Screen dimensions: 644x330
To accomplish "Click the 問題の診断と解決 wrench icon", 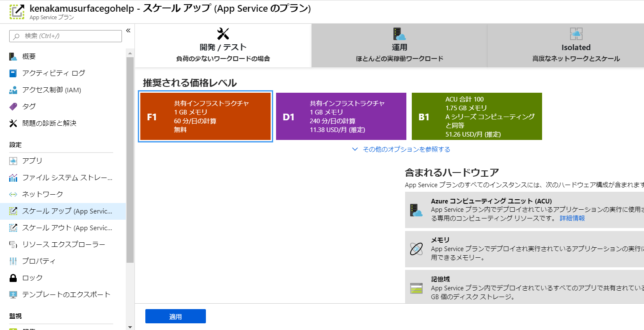I will tap(13, 123).
